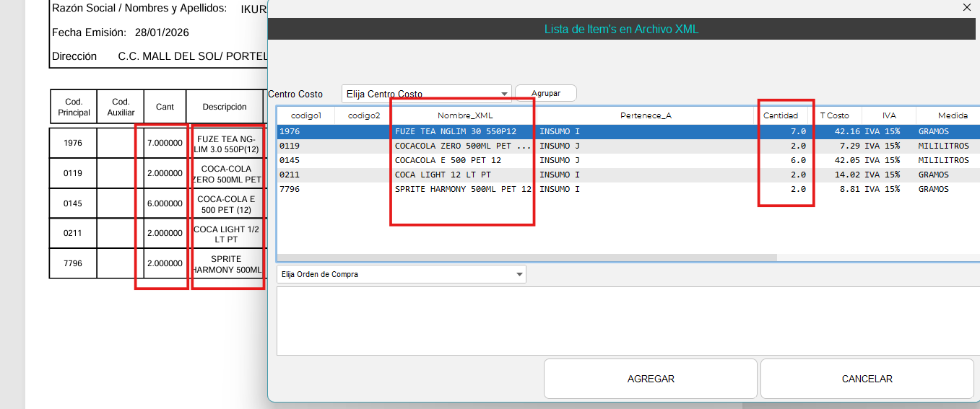Close the XML item list dialog
Viewport: 980px width, 409px height.
click(x=967, y=7)
